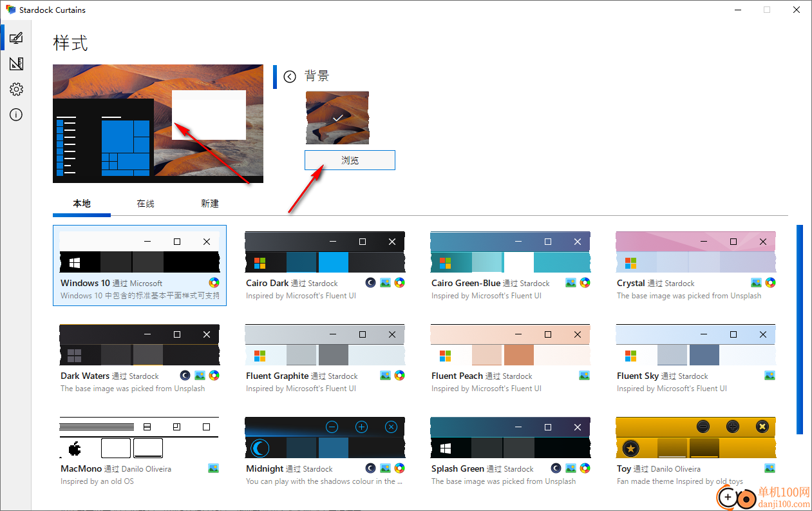
Task: Click the background image icon on MacMono
Action: point(214,468)
